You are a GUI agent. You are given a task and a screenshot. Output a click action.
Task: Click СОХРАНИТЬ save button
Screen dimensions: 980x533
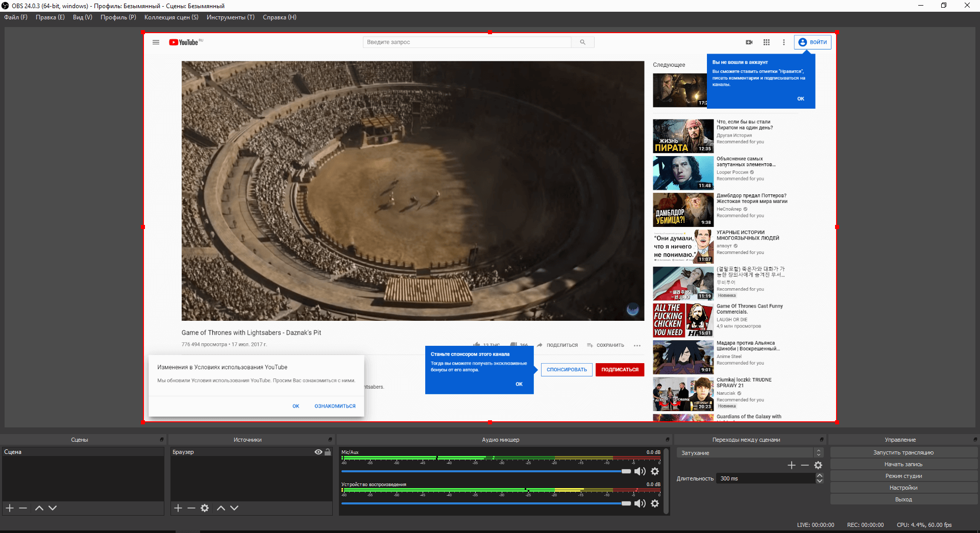click(x=605, y=345)
